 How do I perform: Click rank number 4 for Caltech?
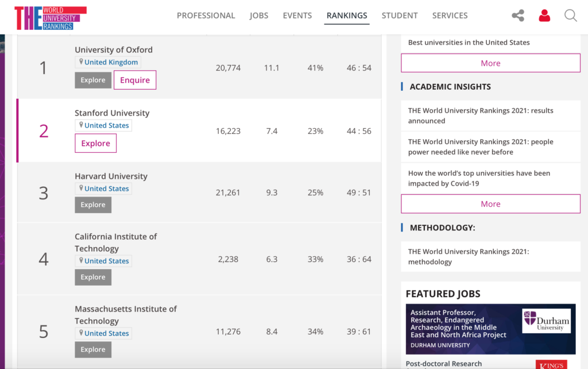point(44,259)
